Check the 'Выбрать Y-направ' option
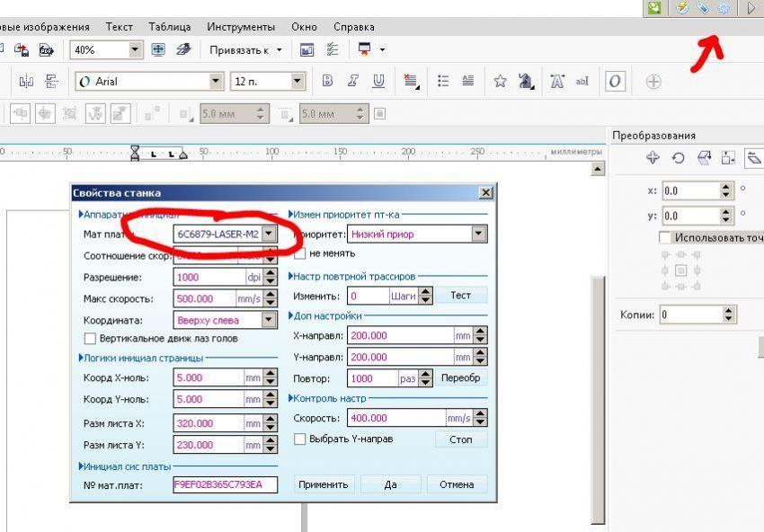 300,439
